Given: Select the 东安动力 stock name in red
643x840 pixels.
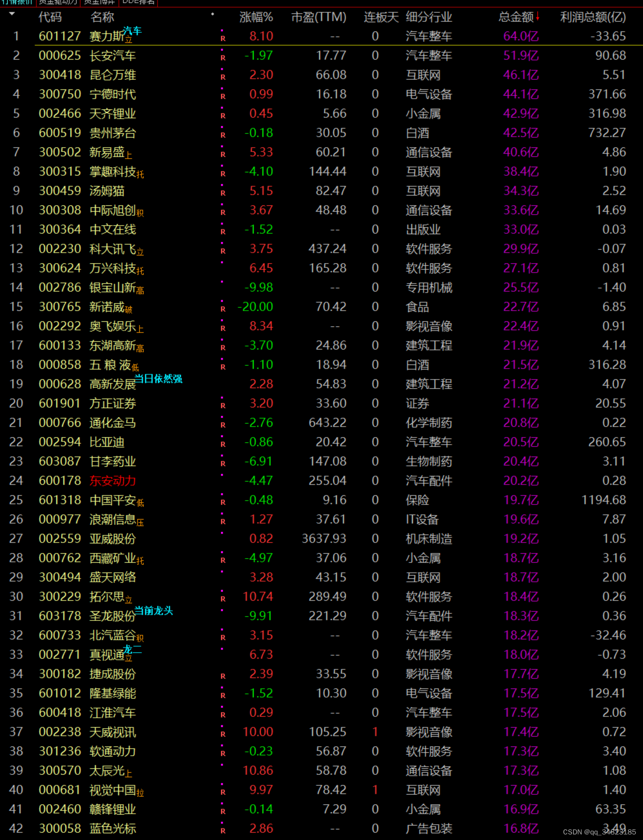Looking at the screenshot, I should click(113, 481).
